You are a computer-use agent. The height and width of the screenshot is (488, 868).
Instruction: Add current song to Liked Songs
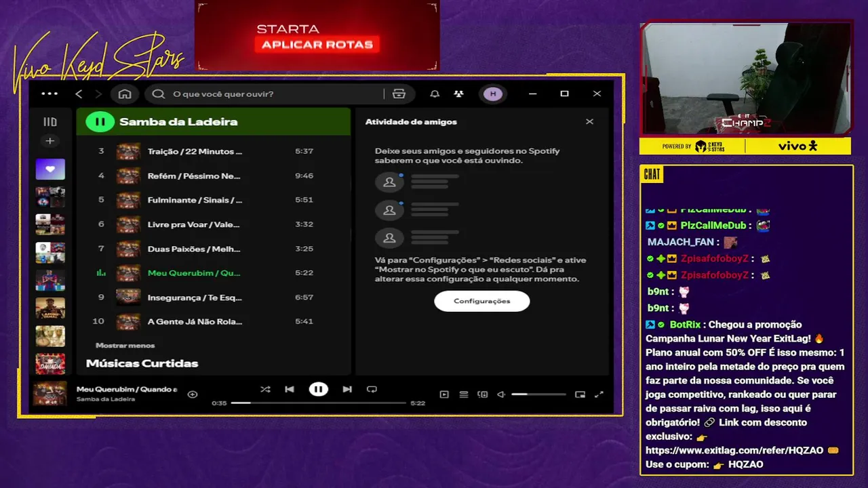click(193, 394)
